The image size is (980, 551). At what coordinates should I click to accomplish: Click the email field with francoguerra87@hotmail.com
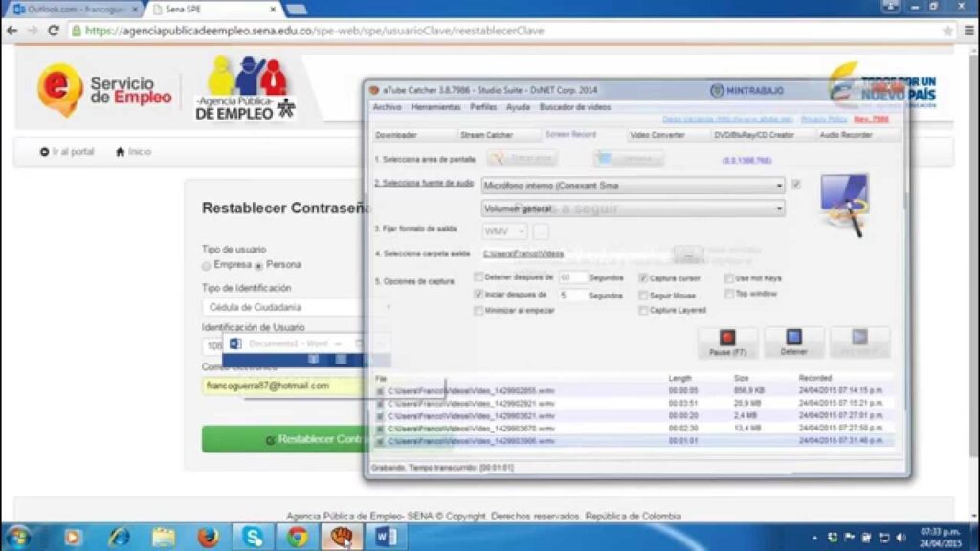point(283,386)
